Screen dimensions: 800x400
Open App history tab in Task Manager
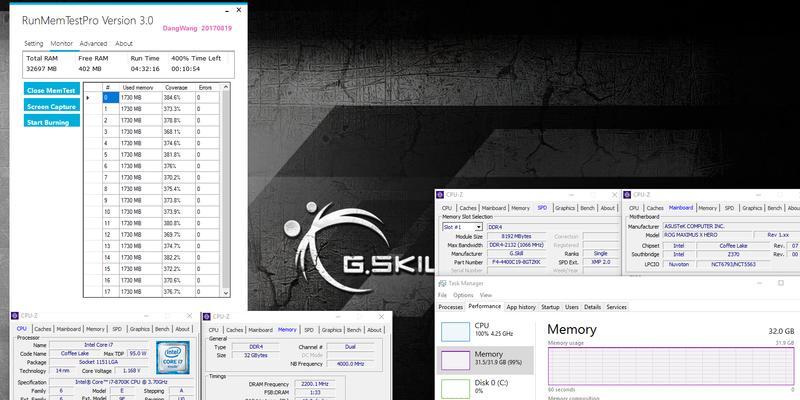[x=521, y=307]
